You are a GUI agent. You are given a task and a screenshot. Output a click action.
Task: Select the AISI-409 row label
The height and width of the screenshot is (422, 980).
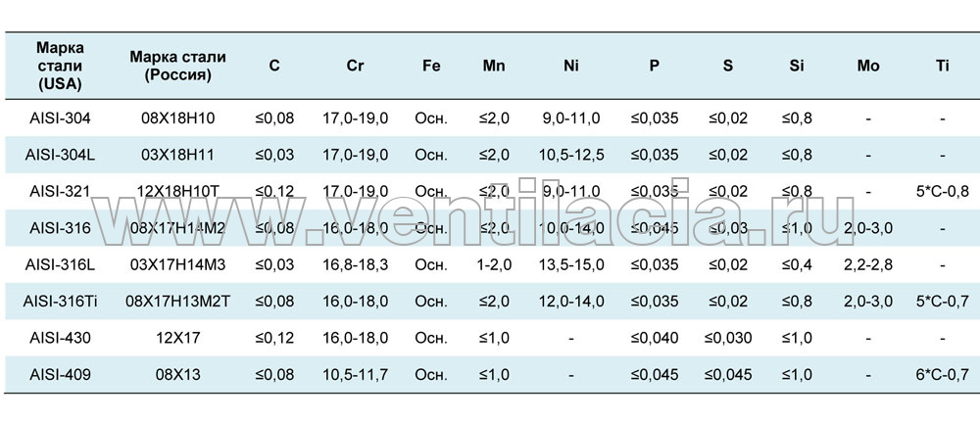pos(60,375)
